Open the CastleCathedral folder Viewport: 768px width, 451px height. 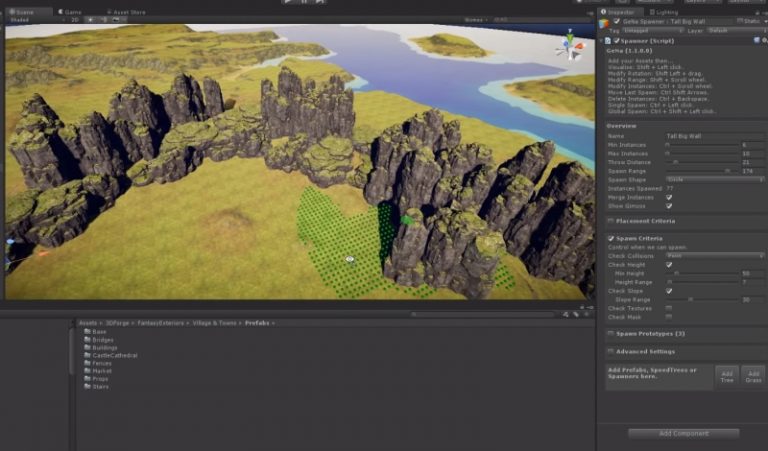[x=110, y=356]
